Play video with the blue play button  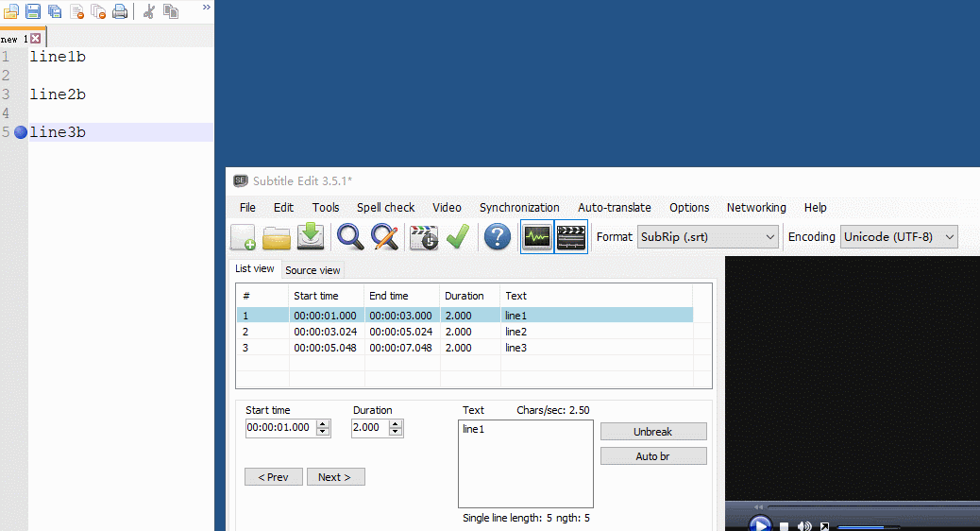tap(760, 524)
